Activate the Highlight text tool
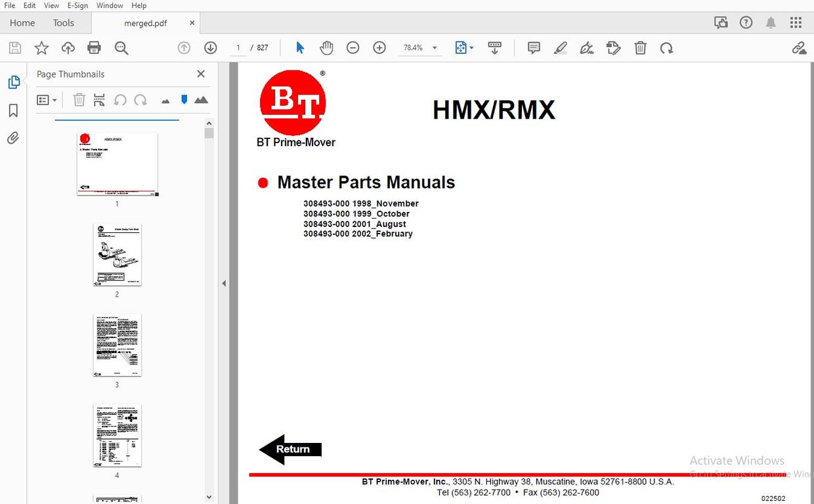Viewport: 814px width, 504px height. [x=560, y=47]
